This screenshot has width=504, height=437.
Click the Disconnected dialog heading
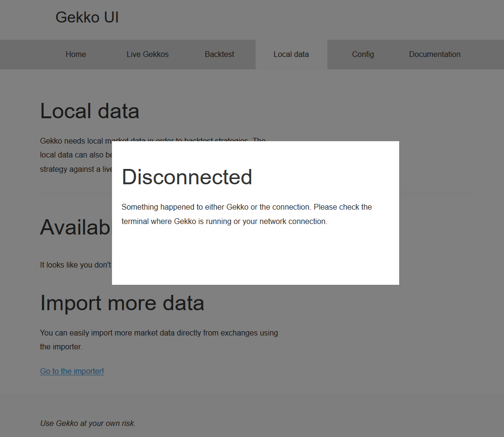coord(187,177)
